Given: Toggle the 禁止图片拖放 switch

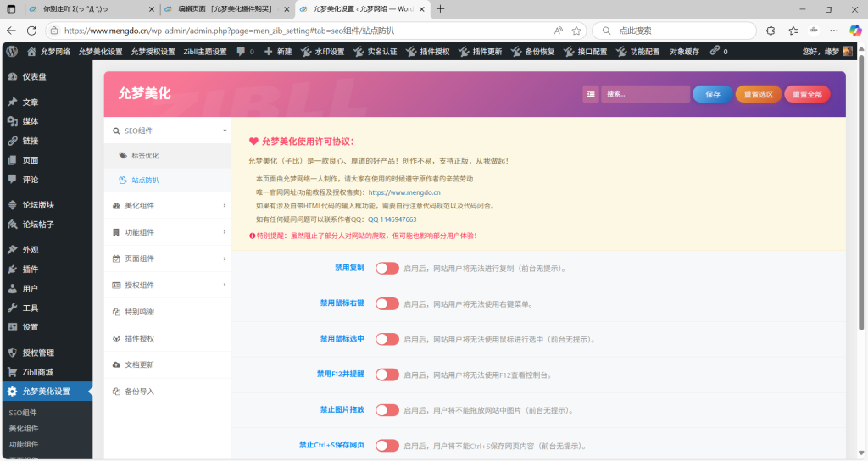Looking at the screenshot, I should [x=387, y=410].
